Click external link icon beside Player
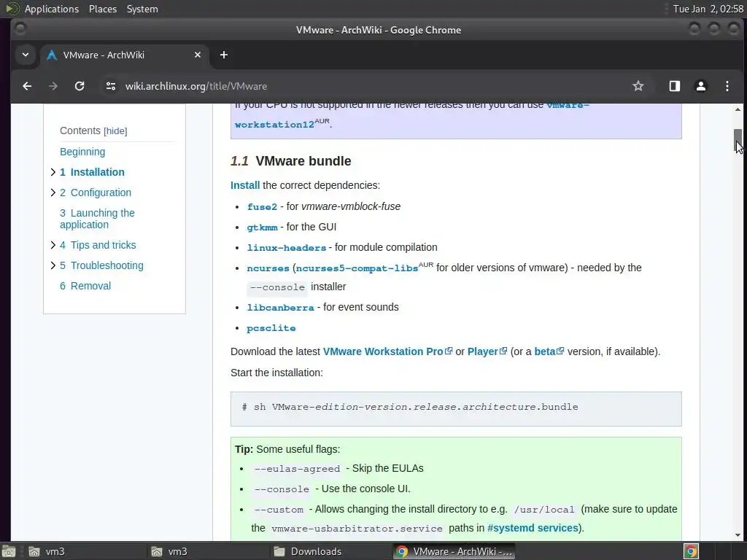This screenshot has width=747, height=560. coord(503,351)
